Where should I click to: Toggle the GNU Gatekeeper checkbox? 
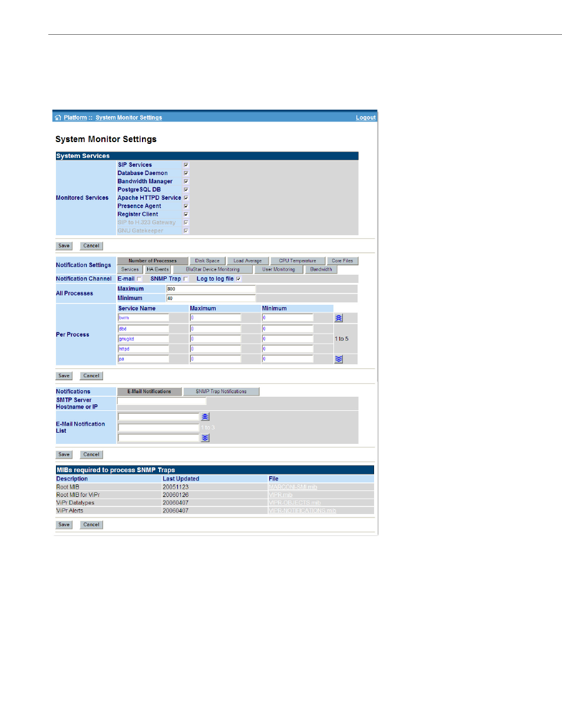pyautogui.click(x=186, y=231)
